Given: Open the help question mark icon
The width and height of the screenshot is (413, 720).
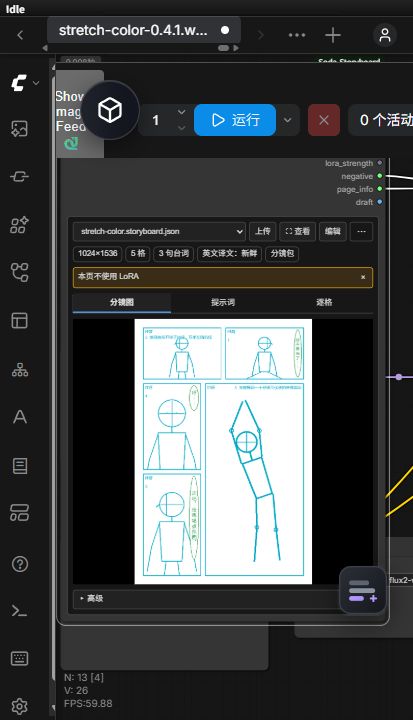Looking at the screenshot, I should [19, 563].
